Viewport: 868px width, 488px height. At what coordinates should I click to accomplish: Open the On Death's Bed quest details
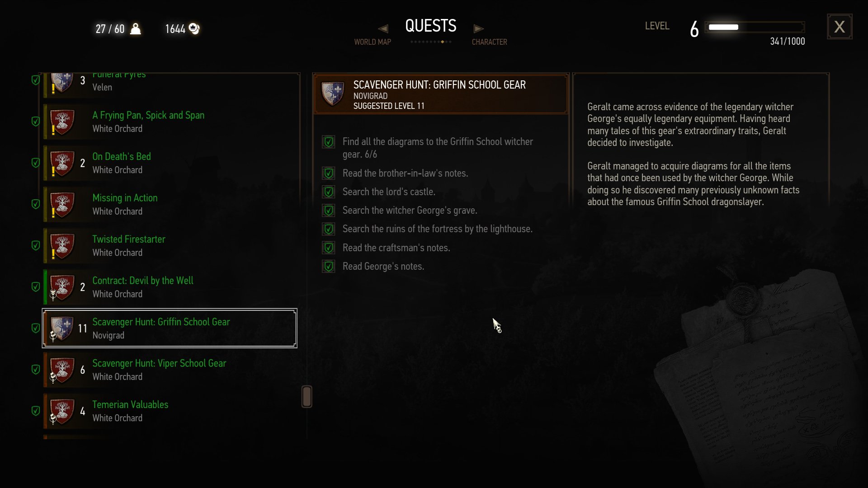coord(169,163)
